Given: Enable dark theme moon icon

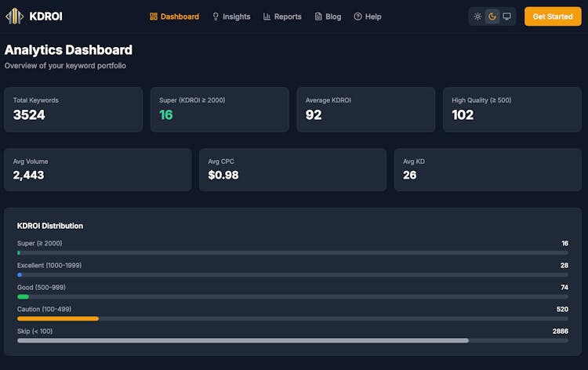Looking at the screenshot, I should tap(492, 16).
